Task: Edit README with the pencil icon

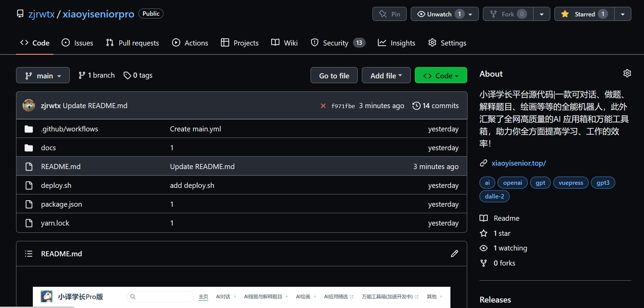Action: pyautogui.click(x=455, y=254)
